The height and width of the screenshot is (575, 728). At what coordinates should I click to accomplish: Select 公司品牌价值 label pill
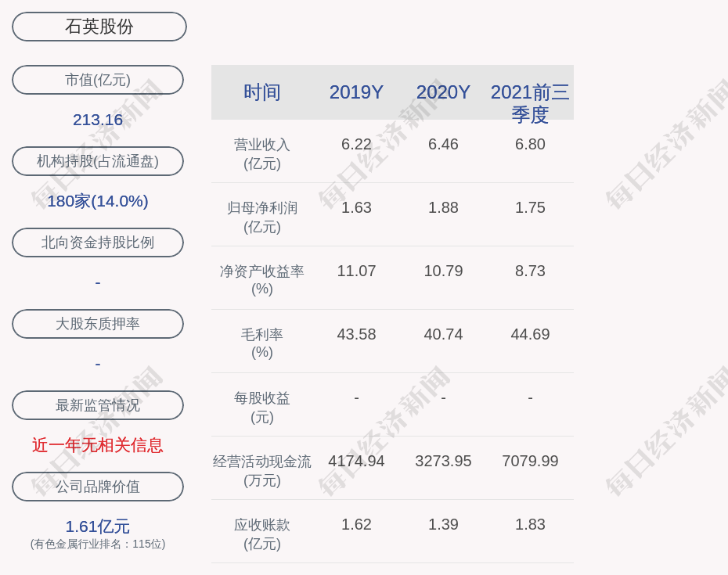coord(98,487)
